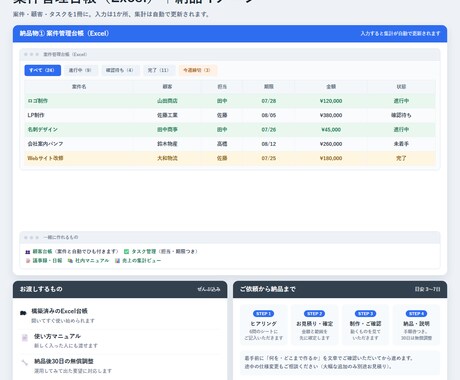Click the 議事録・日報 item label
Screen dimensions: 460x380
point(47,261)
